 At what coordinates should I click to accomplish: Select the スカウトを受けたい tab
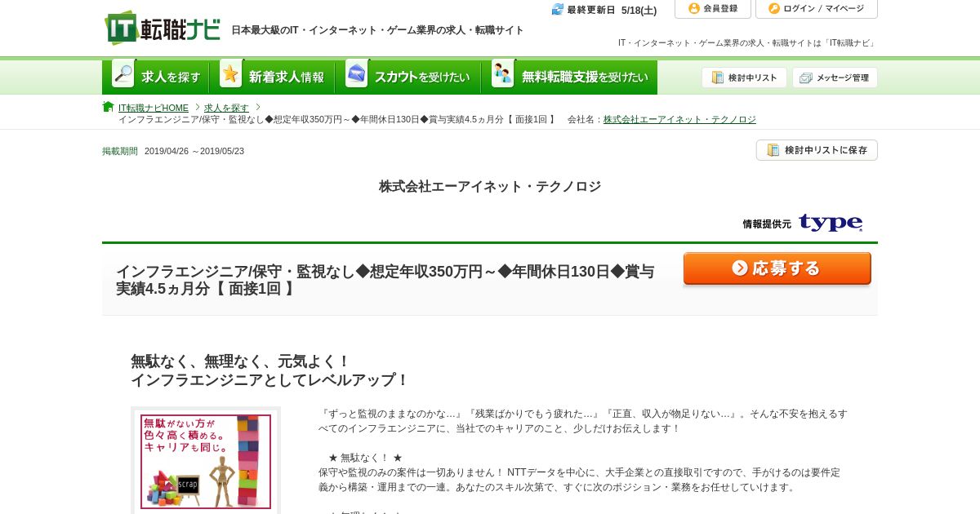tap(408, 77)
